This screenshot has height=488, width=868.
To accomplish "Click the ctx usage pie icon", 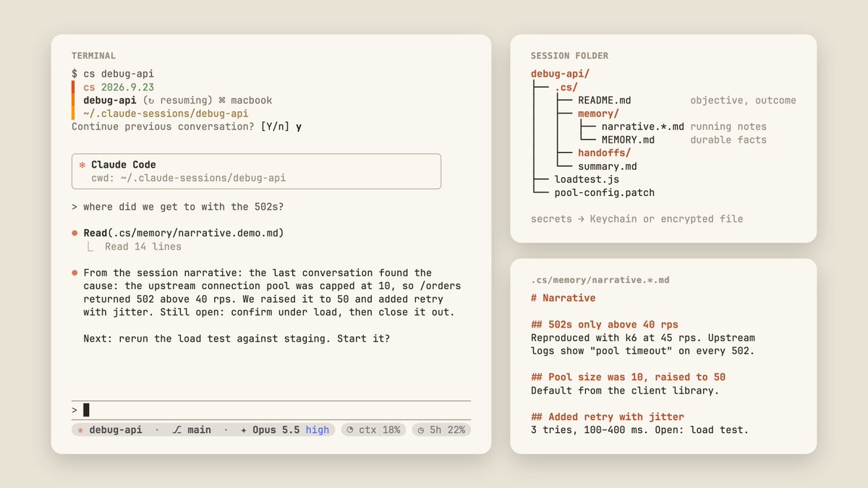I will coord(350,430).
